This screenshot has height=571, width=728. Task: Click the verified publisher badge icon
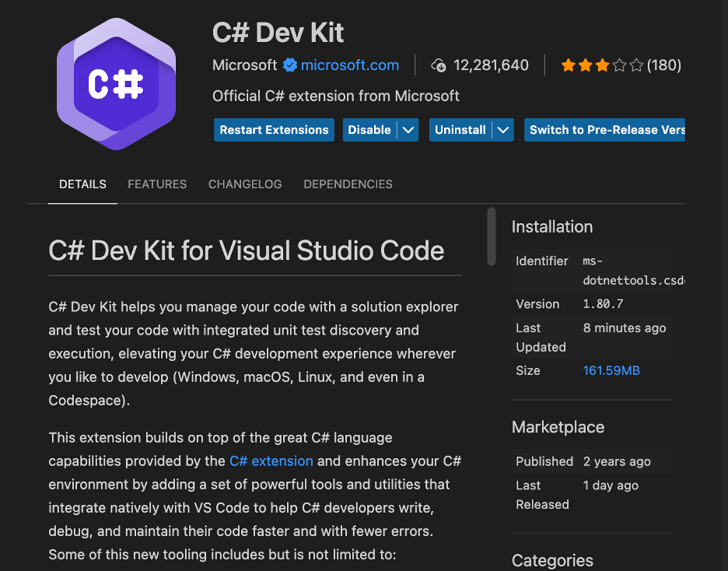pyautogui.click(x=290, y=65)
